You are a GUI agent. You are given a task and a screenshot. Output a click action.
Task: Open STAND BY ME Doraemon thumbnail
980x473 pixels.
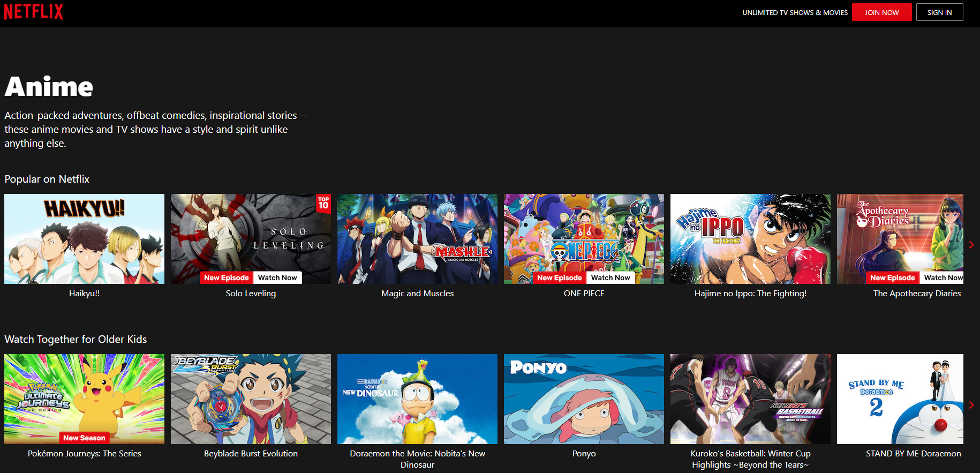coord(900,399)
